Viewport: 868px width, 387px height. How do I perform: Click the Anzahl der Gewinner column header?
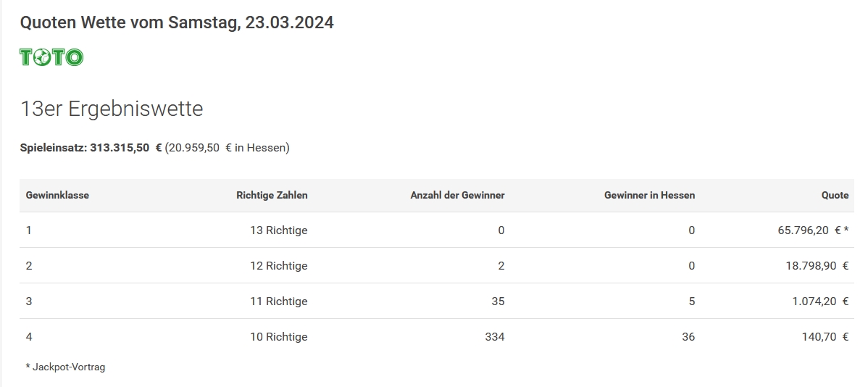[457, 195]
